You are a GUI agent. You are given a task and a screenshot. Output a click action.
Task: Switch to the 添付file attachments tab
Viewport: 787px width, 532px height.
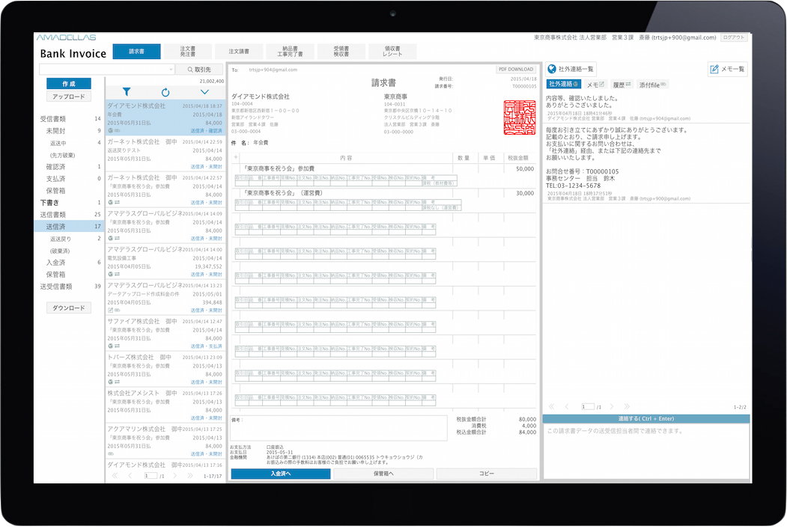(652, 85)
